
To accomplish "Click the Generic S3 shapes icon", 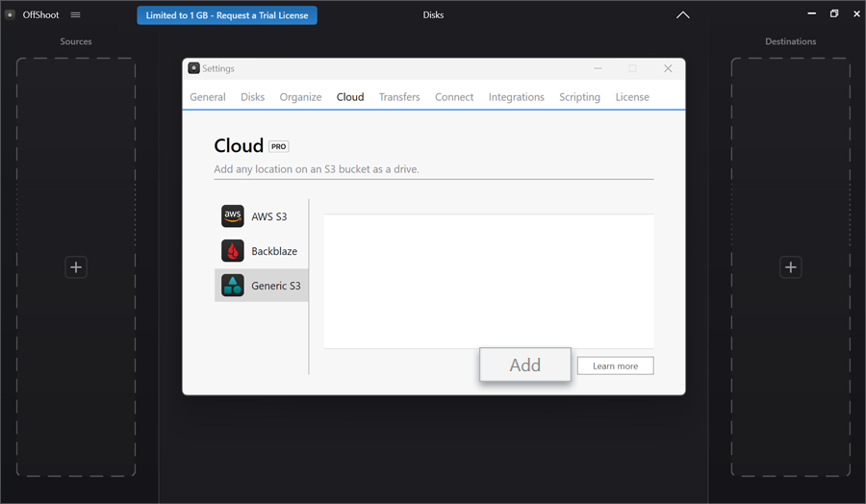I will (x=233, y=286).
